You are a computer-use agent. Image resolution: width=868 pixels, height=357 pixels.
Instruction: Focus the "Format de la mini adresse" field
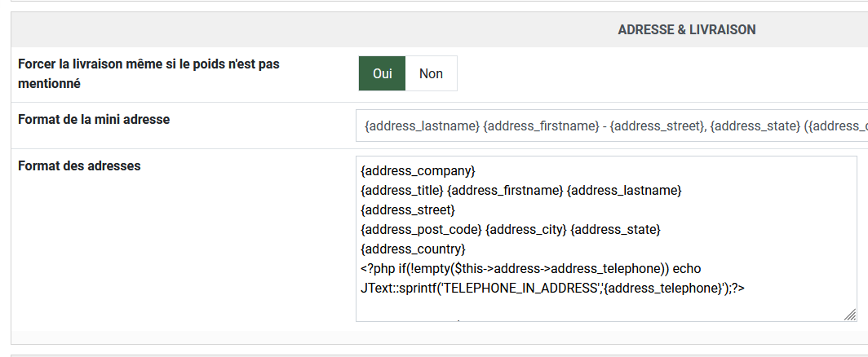coord(612,126)
